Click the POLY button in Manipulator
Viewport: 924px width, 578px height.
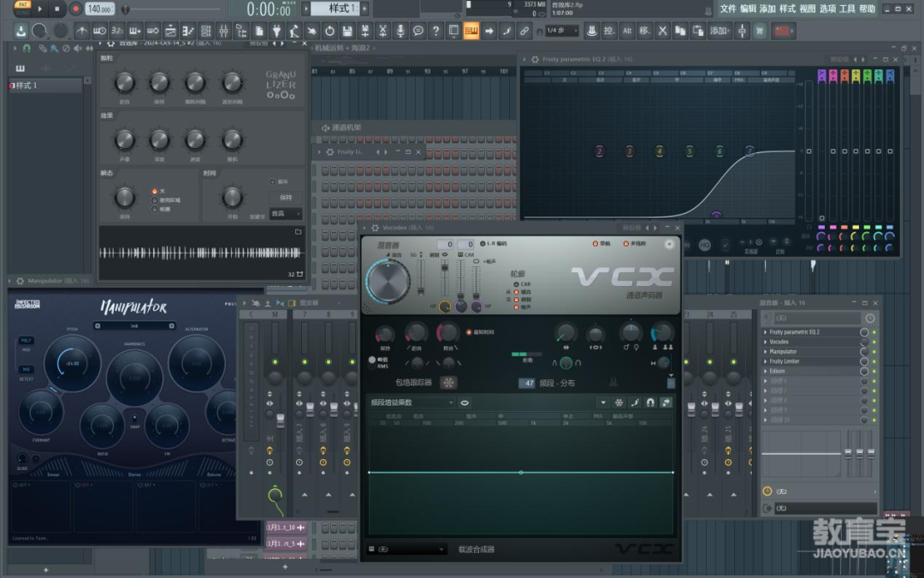point(26,340)
